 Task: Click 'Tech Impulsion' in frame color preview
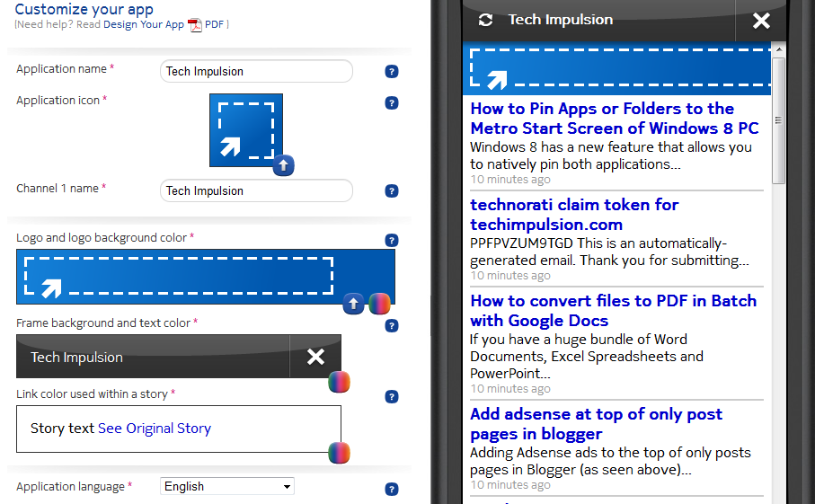click(76, 358)
